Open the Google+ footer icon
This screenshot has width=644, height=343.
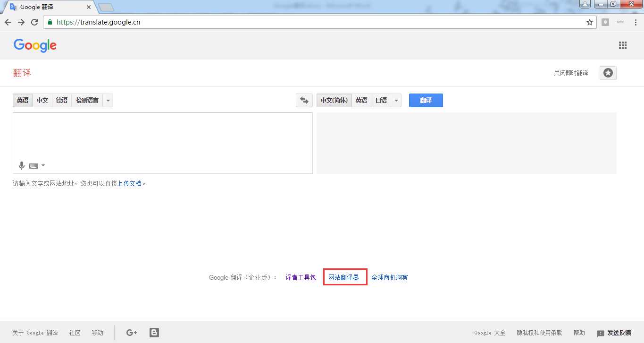(132, 333)
